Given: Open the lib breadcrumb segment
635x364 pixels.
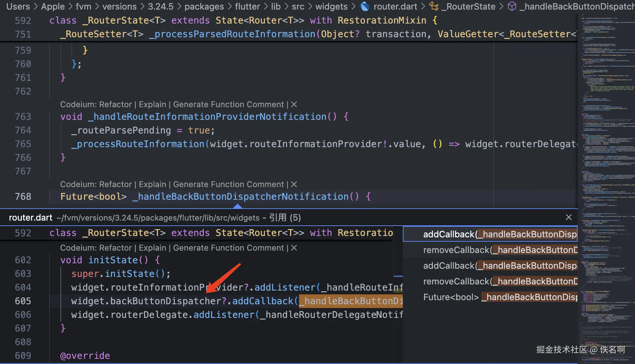Looking at the screenshot, I should click(x=276, y=6).
